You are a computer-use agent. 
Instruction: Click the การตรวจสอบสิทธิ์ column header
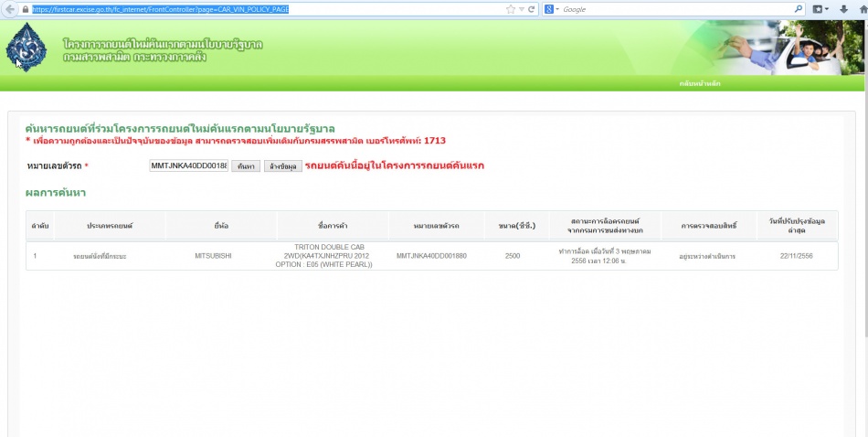pyautogui.click(x=709, y=226)
